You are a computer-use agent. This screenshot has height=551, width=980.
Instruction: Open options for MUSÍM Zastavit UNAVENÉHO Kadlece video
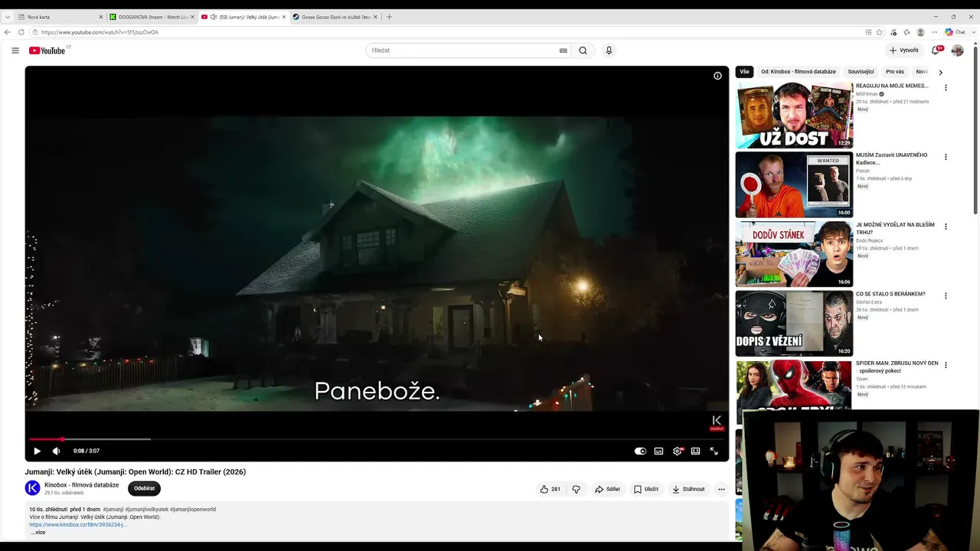click(x=946, y=157)
